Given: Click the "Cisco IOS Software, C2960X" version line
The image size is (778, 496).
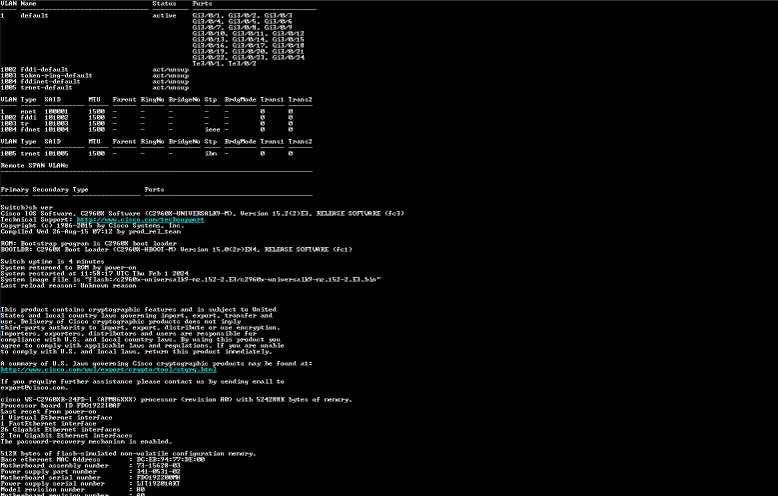Looking at the screenshot, I should click(x=202, y=213).
